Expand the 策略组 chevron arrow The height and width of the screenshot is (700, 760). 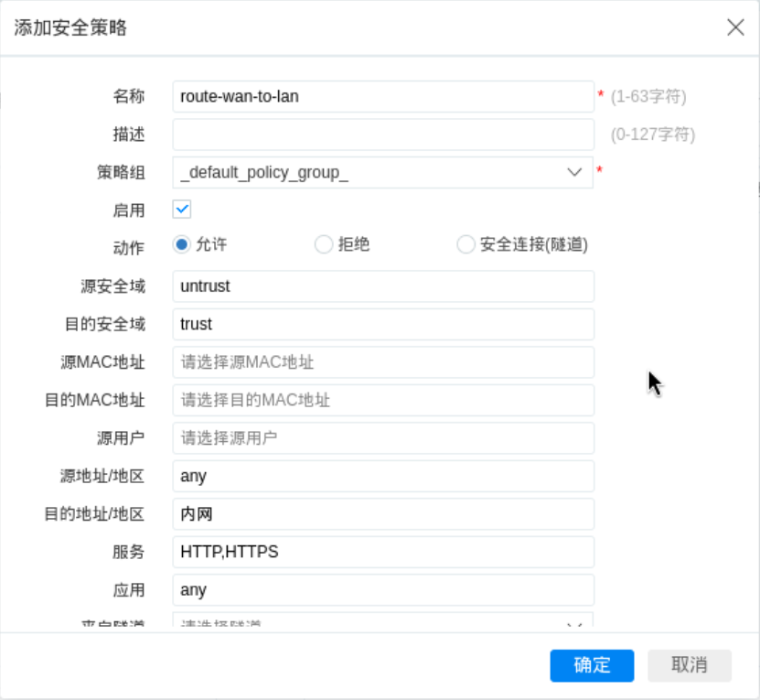point(574,172)
